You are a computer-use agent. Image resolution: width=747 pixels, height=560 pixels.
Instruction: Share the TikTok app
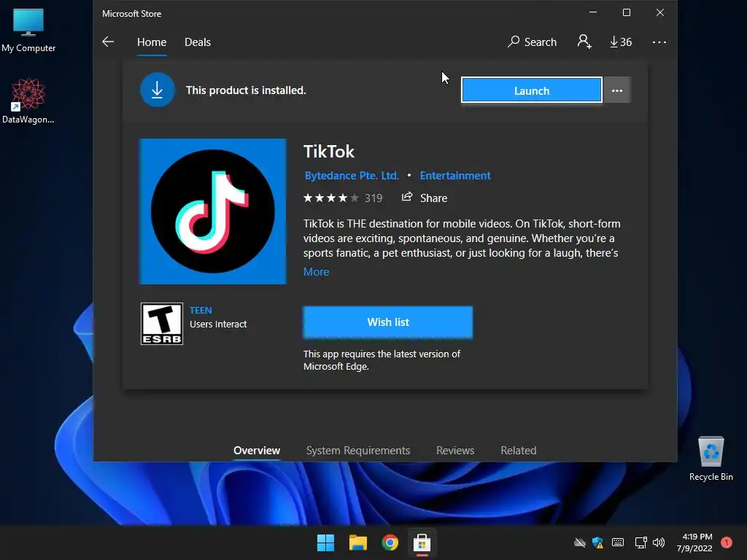pos(425,198)
